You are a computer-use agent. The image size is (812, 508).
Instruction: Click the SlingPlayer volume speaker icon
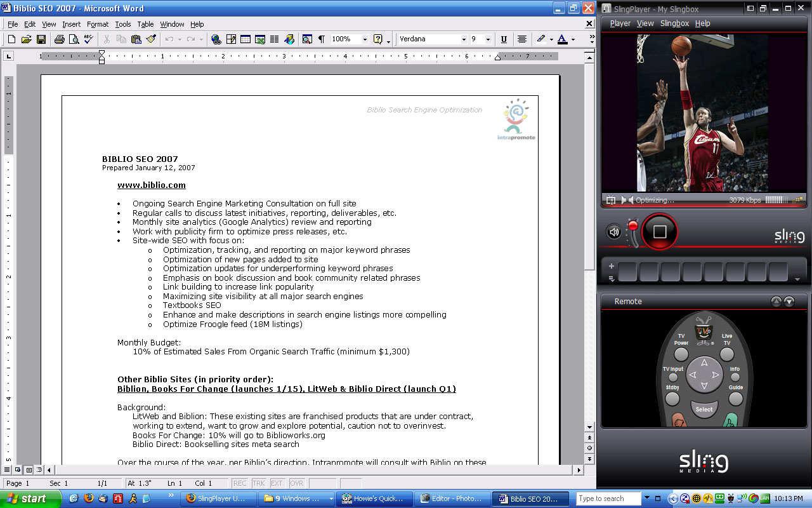pos(613,232)
